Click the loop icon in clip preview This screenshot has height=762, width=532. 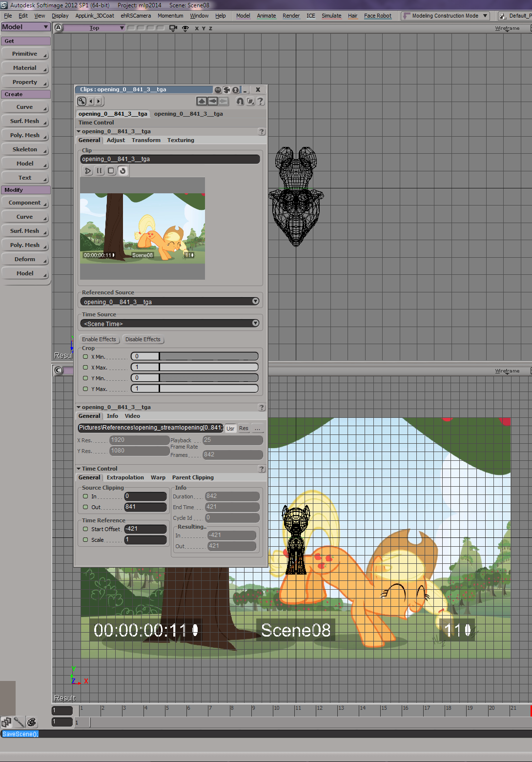[x=123, y=171]
